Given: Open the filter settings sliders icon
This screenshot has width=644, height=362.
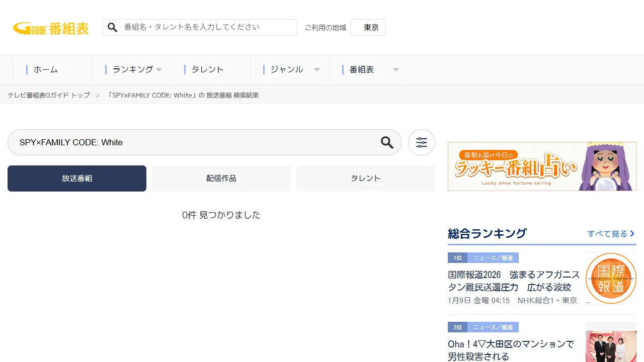Looking at the screenshot, I should (x=422, y=142).
